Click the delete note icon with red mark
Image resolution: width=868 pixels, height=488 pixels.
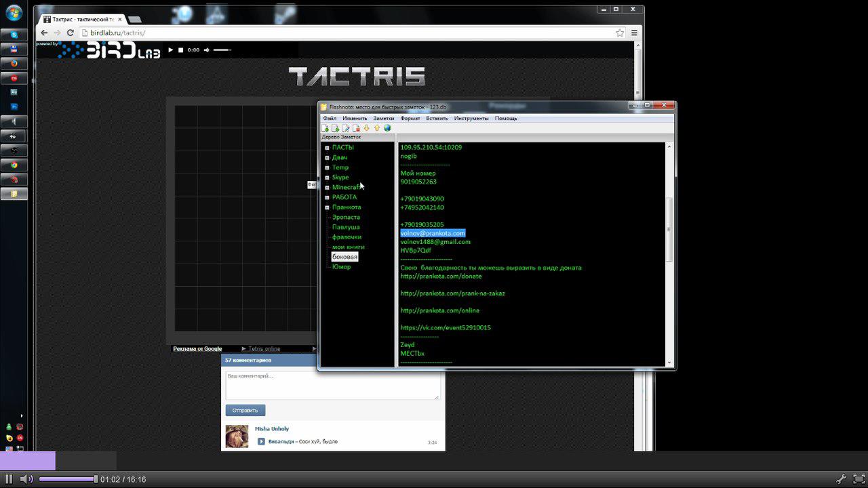356,128
